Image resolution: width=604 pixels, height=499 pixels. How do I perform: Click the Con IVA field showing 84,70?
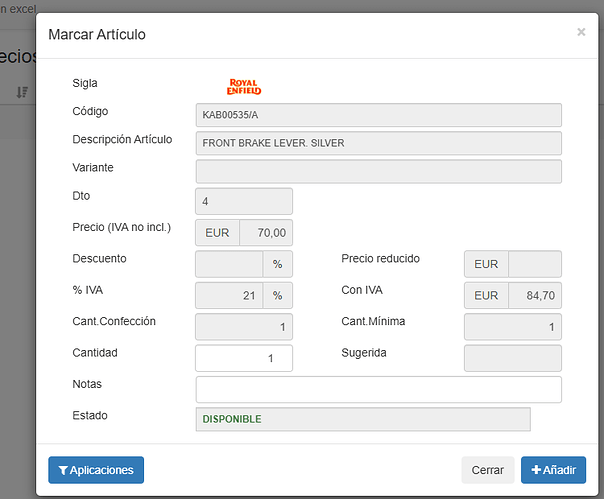[x=534, y=296]
